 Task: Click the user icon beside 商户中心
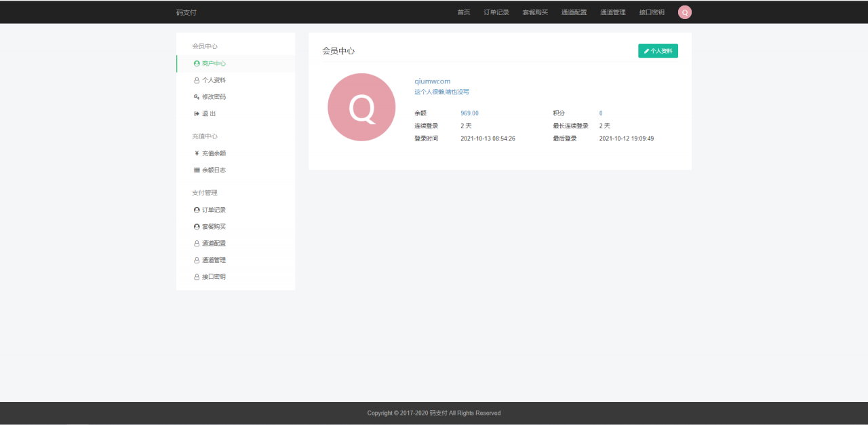coord(197,63)
